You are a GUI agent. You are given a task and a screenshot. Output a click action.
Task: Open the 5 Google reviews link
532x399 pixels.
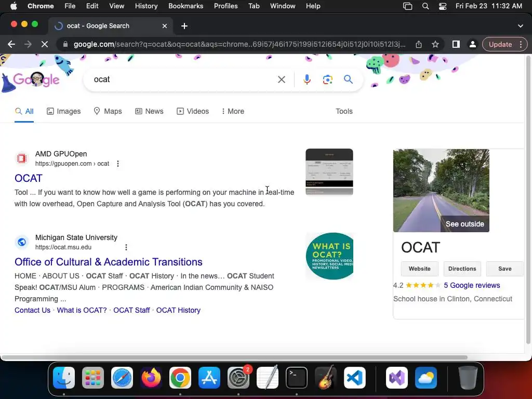coord(472,285)
